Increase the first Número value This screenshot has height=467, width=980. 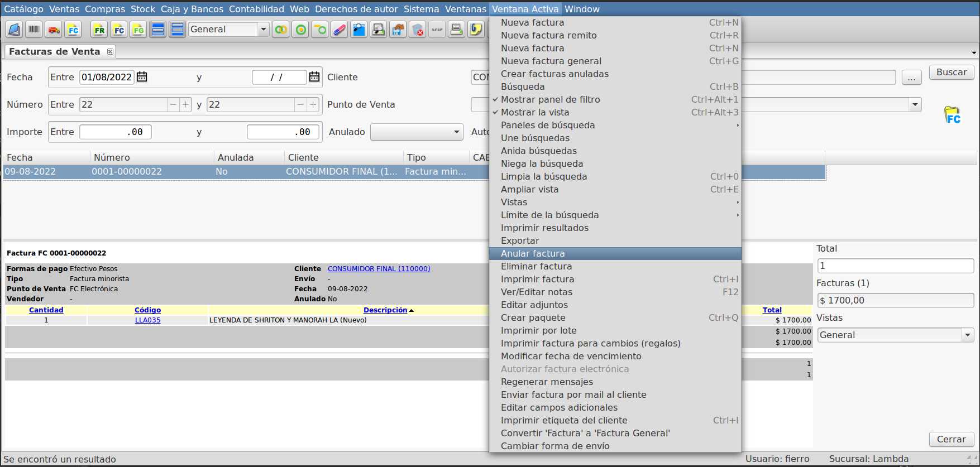pos(186,104)
